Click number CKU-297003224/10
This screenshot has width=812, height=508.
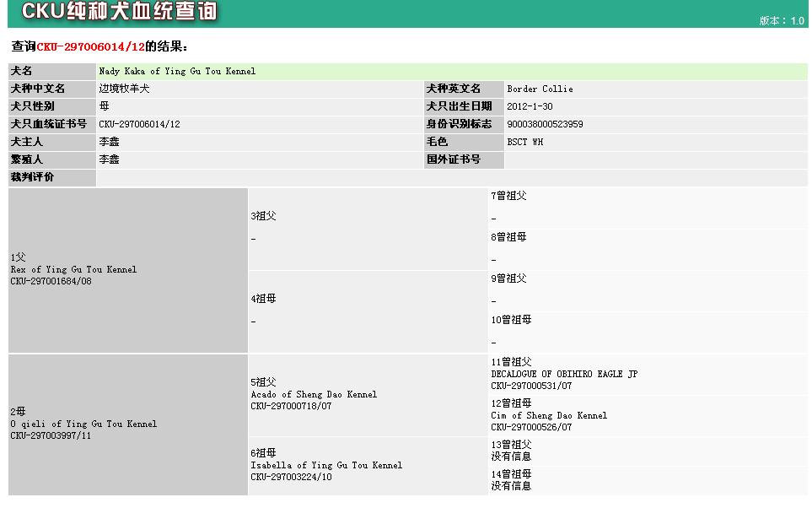pos(291,478)
